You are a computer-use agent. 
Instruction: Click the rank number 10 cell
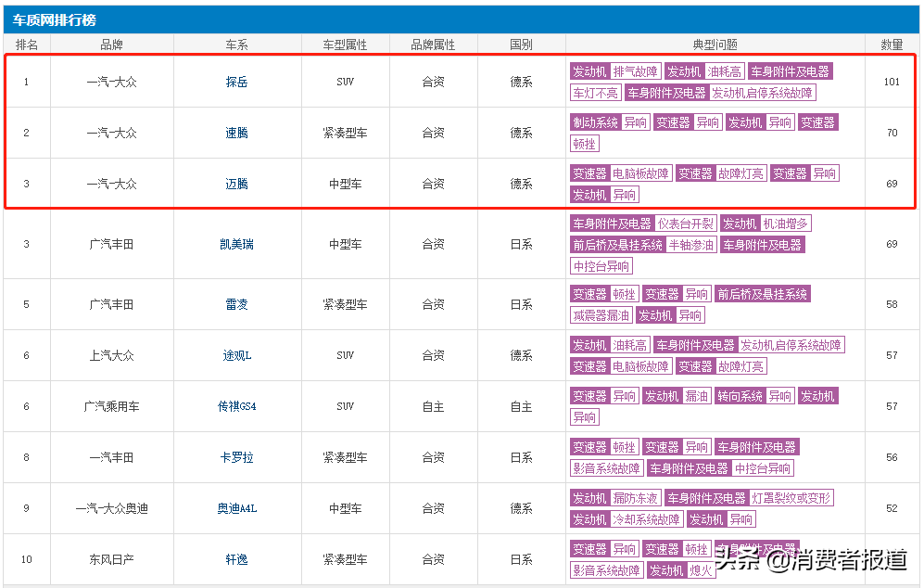27,559
